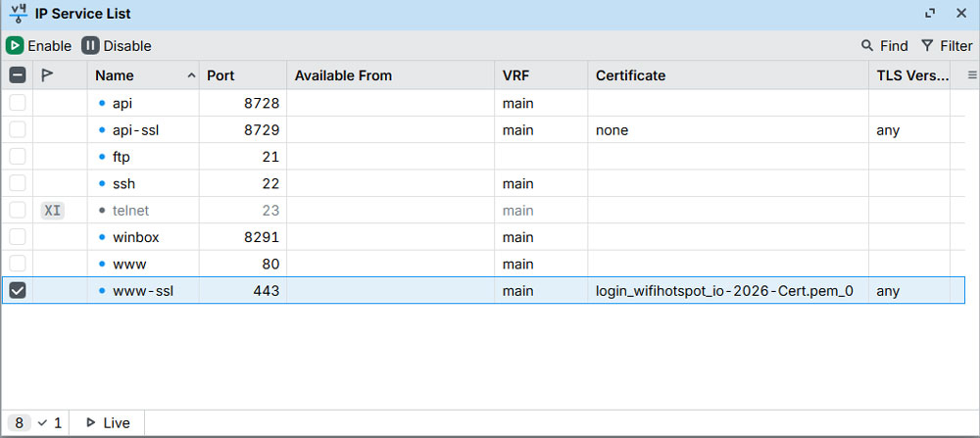980x438 pixels.
Task: Click the green Enable play icon
Action: pyautogui.click(x=15, y=45)
